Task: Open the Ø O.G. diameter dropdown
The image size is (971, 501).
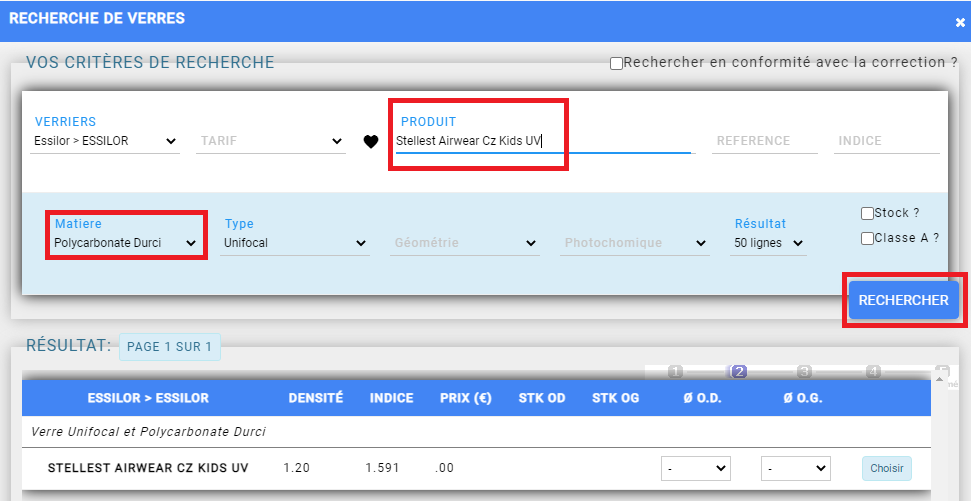Action: 796,469
